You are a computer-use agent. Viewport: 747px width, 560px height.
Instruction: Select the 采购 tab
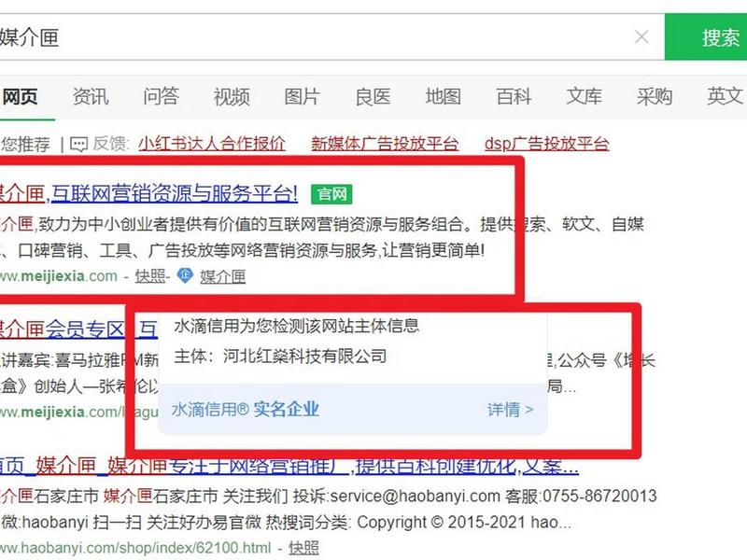tap(655, 97)
